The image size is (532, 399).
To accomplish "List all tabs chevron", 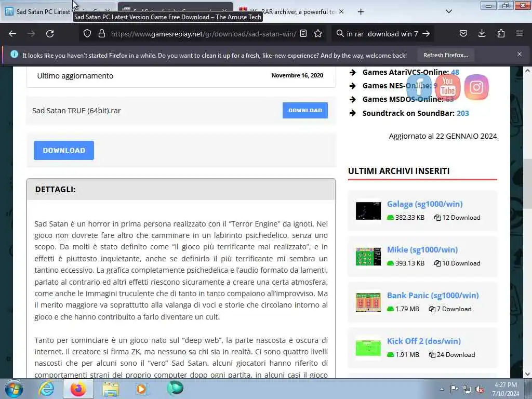I will tap(448, 11).
